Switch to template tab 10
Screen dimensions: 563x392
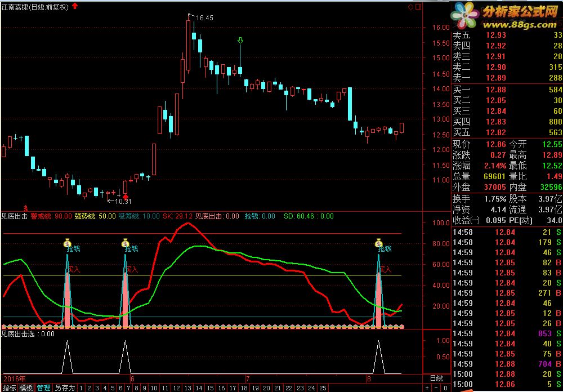coord(154,388)
